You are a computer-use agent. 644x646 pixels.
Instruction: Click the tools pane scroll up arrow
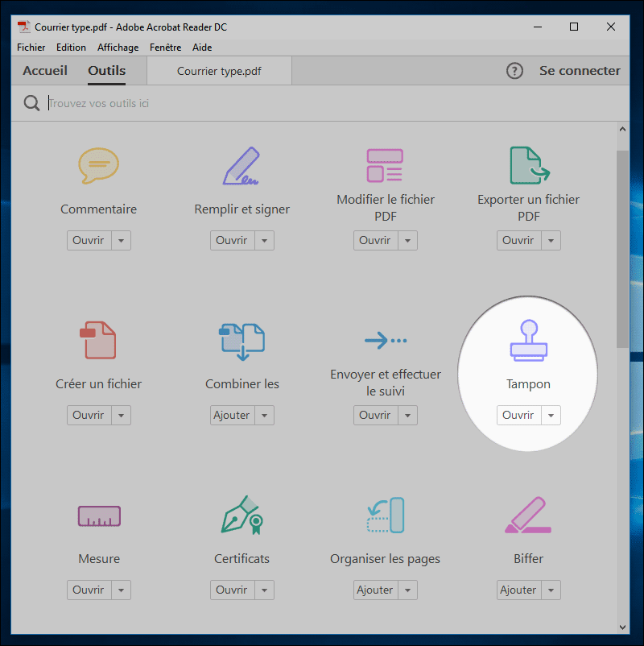[x=622, y=130]
